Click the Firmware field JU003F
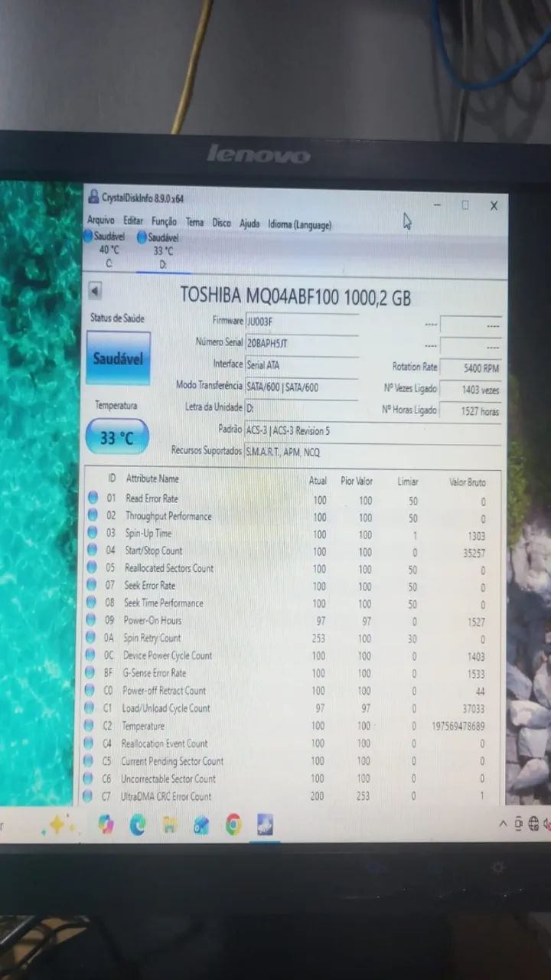The width and height of the screenshot is (551, 980). pyautogui.click(x=302, y=322)
